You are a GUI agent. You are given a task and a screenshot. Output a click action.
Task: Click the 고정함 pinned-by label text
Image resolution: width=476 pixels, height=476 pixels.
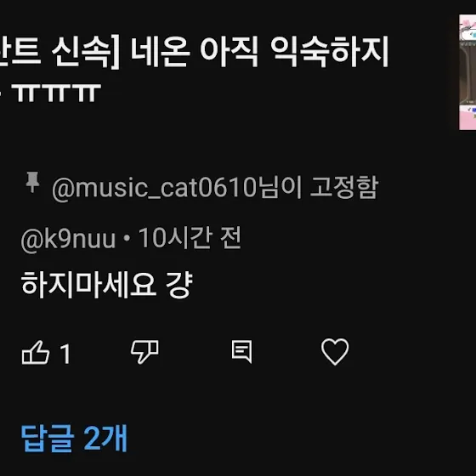tap(344, 187)
